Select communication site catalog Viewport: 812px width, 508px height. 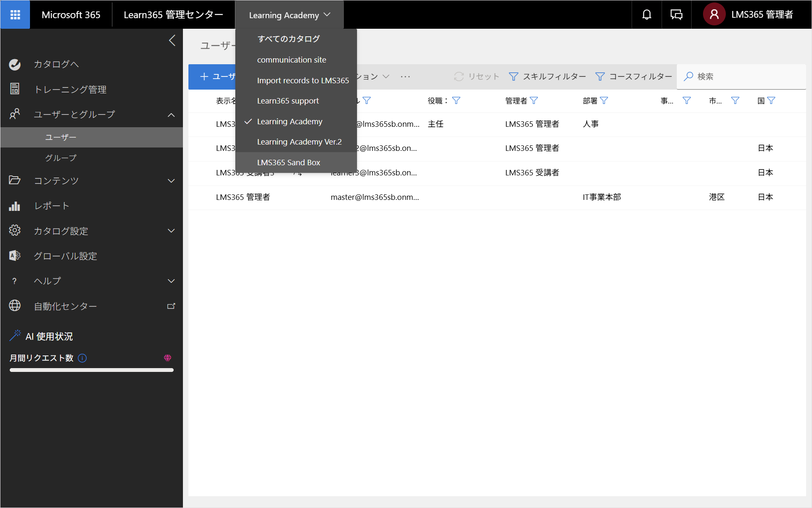296,60
